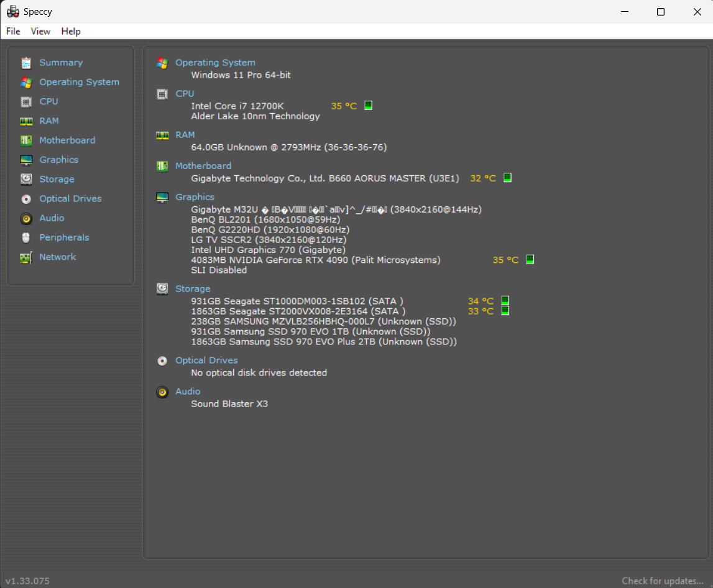Click the motherboard temperature status indicator
Viewport: 713px width, 588px height.
point(507,178)
